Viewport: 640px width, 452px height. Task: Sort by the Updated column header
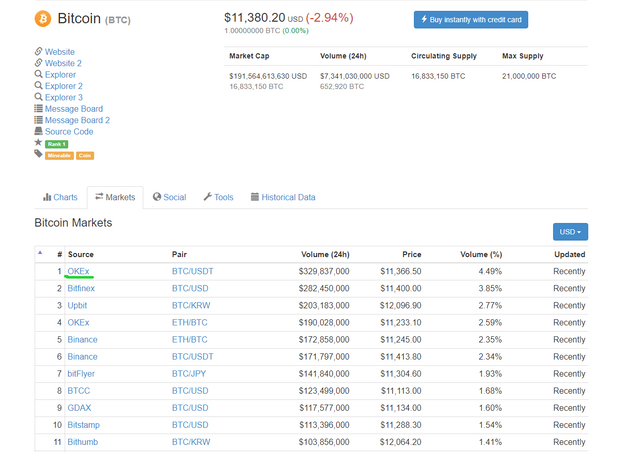click(x=570, y=254)
